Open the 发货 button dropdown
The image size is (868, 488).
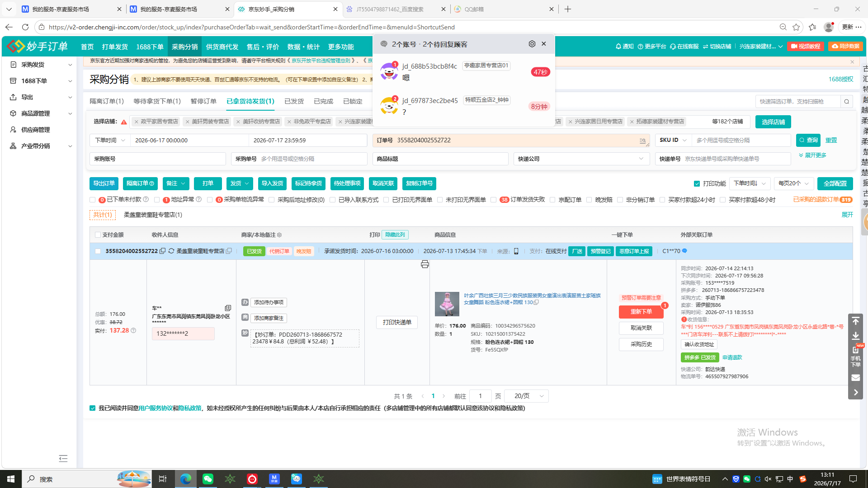tap(240, 183)
